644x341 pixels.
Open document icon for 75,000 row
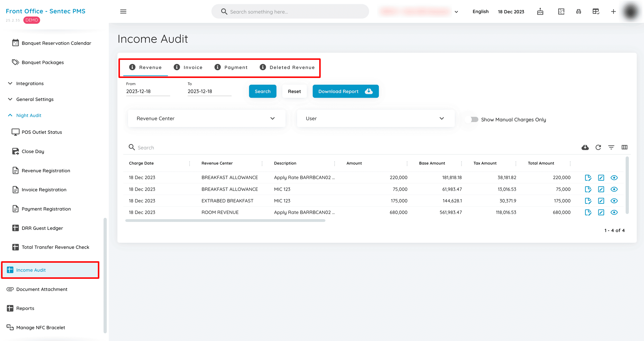tap(588, 189)
